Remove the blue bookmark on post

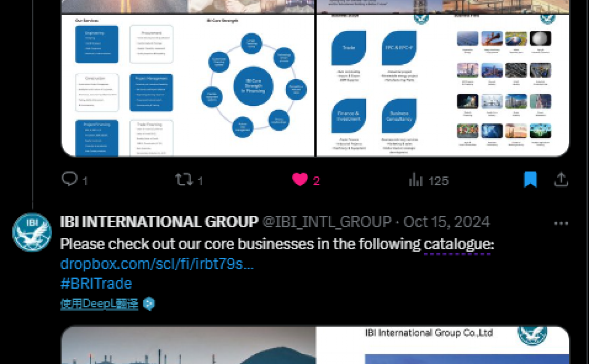[x=530, y=179]
